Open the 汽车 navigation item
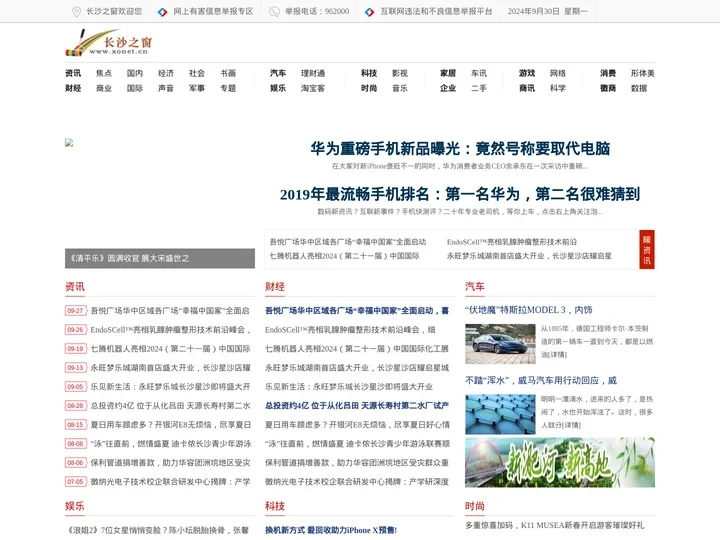The width and height of the screenshot is (720, 540). point(278,73)
